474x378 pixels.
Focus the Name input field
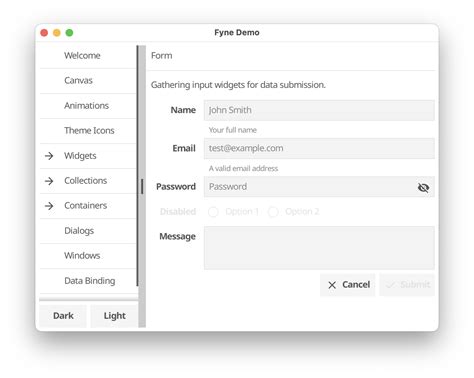point(319,110)
